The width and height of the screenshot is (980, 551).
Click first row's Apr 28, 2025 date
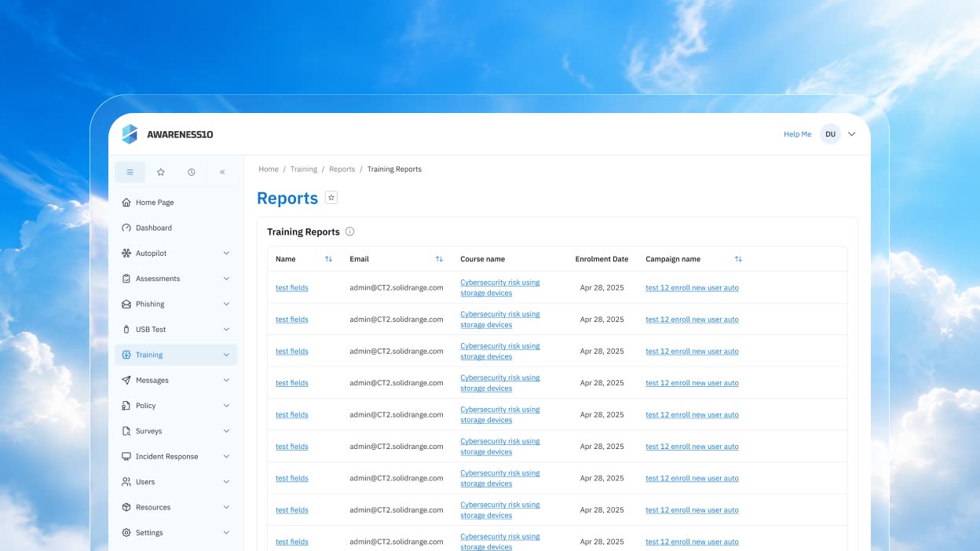[x=602, y=288]
